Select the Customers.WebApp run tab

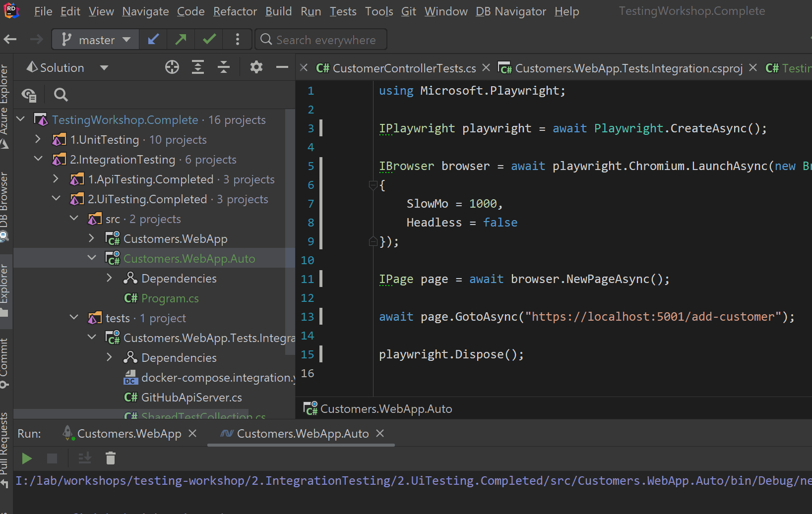pos(129,434)
